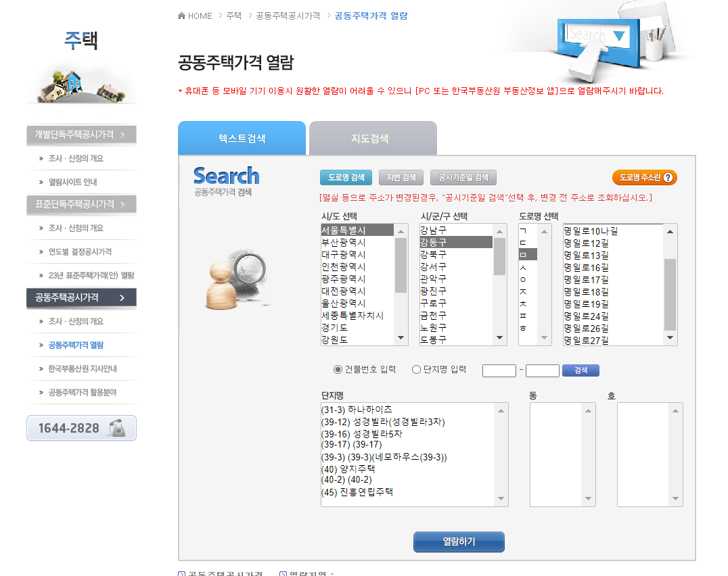Activate the 공시기준일 검색 search mode
728x576 pixels.
coord(465,177)
